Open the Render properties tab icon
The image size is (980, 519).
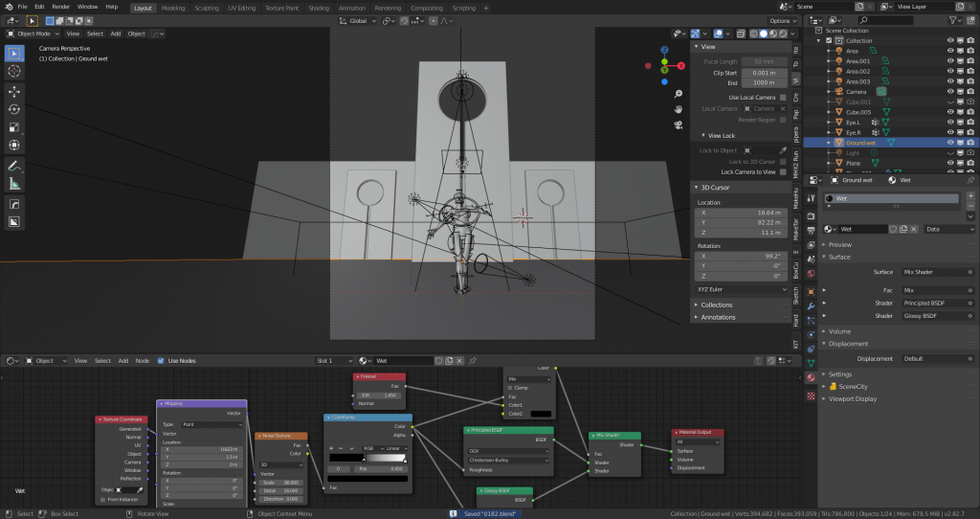tap(811, 215)
